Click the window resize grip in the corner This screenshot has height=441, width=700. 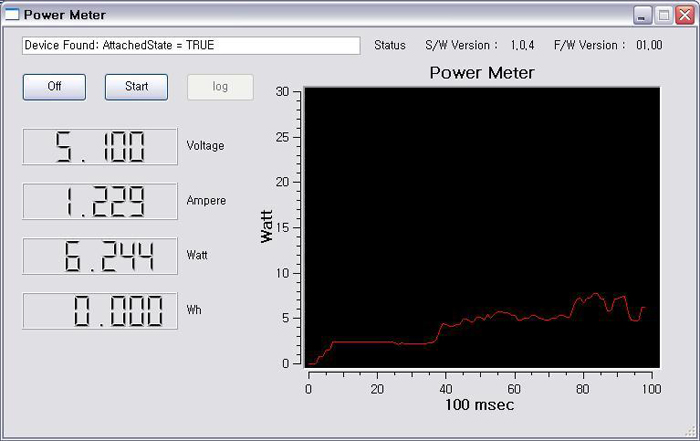pos(691,432)
